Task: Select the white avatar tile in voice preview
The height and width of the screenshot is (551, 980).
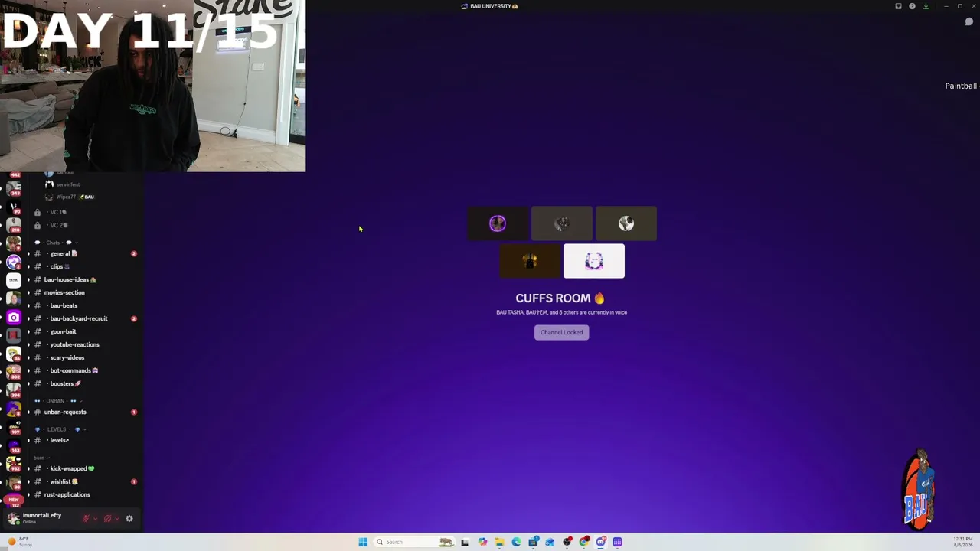Action: click(x=594, y=261)
